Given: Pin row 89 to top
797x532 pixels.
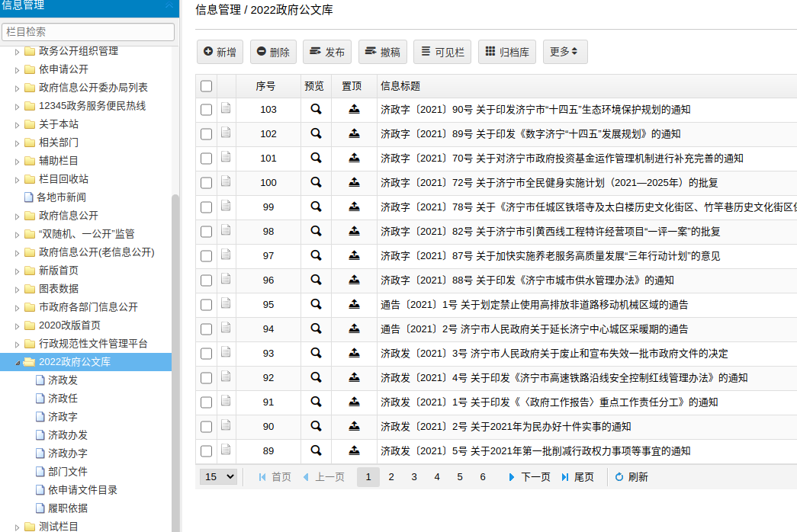Looking at the screenshot, I should (355, 450).
